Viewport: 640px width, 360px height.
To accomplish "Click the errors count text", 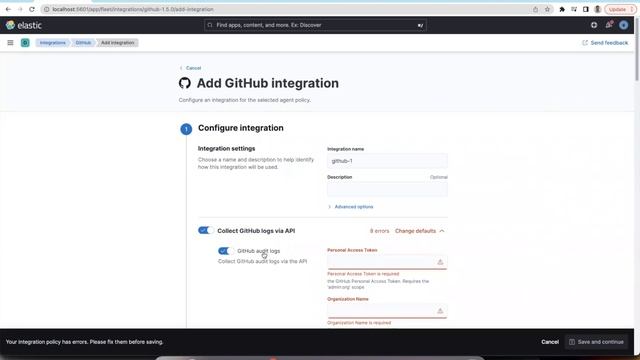I will pos(379,231).
